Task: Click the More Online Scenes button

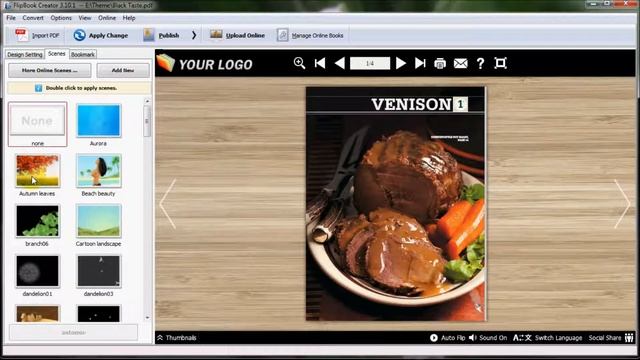Action: point(49,70)
